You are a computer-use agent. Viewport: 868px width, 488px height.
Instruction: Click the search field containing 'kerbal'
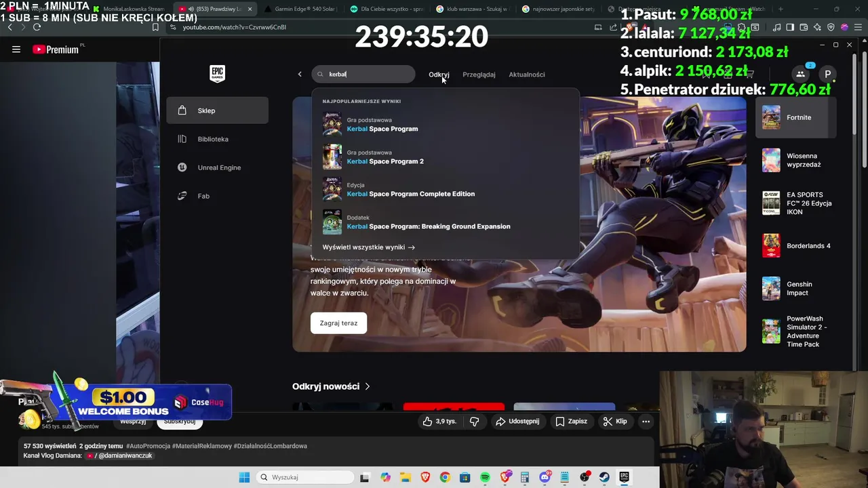(363, 75)
